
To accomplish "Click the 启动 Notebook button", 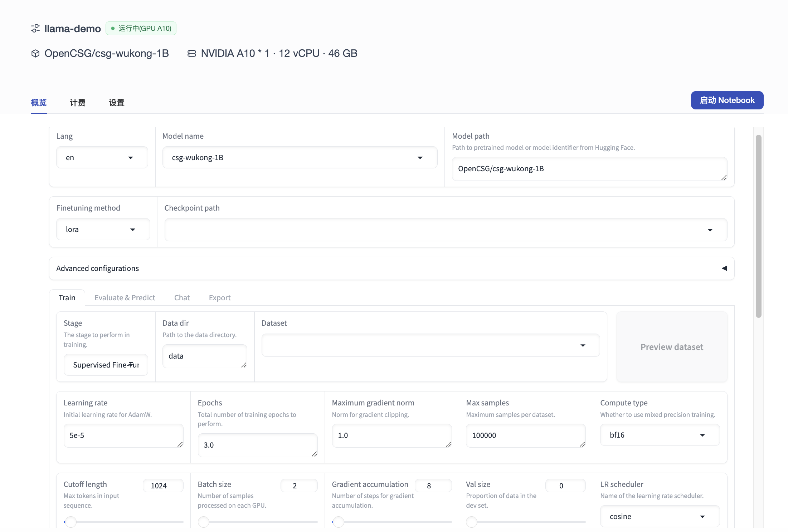I will (x=727, y=100).
